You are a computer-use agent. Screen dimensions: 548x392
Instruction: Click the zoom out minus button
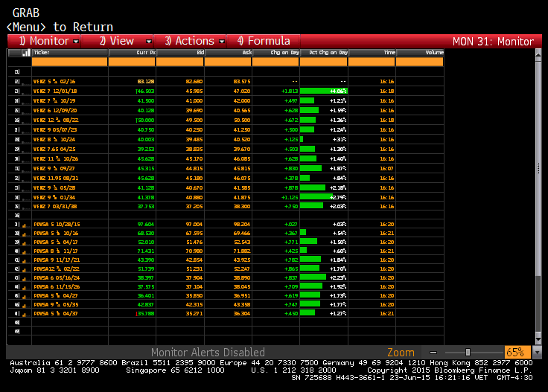click(x=433, y=353)
